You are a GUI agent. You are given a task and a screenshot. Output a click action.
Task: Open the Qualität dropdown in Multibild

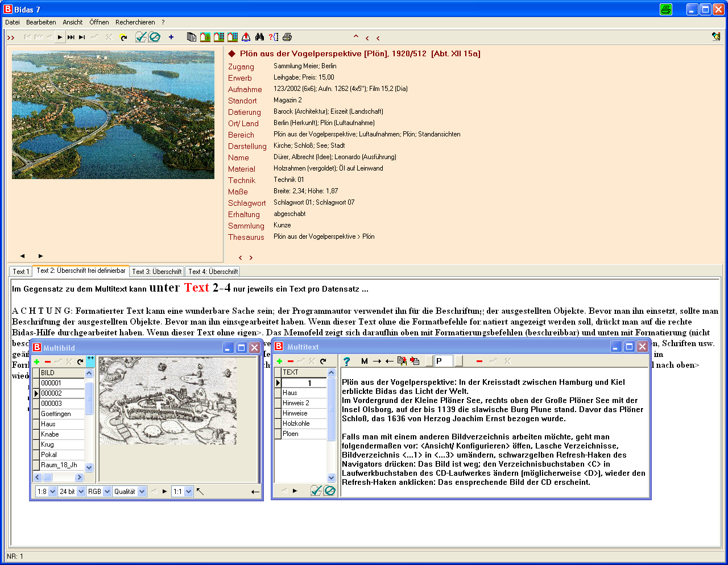130,491
